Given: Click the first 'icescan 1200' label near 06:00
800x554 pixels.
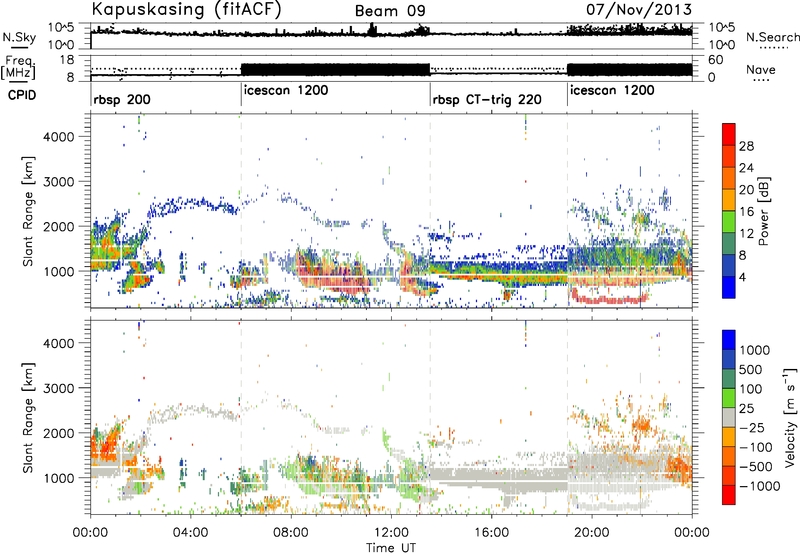Looking at the screenshot, I should click(x=286, y=90).
